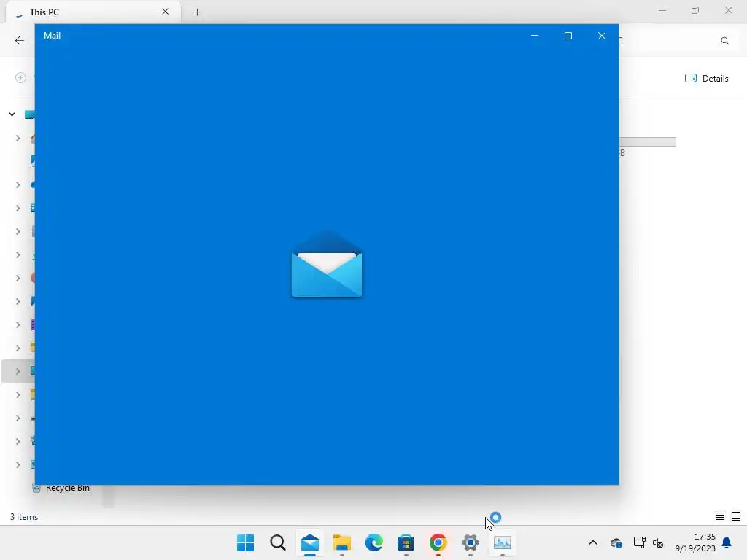Open Settings gear in the taskbar
747x560 pixels.
click(x=471, y=542)
